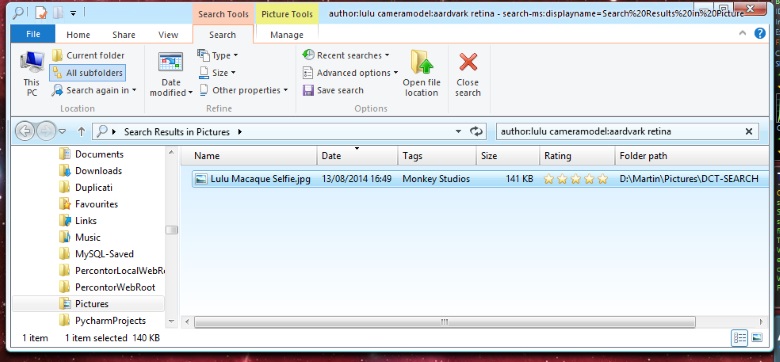Expand the Advanced options dropdown
This screenshot has width=780, height=362.
[350, 73]
